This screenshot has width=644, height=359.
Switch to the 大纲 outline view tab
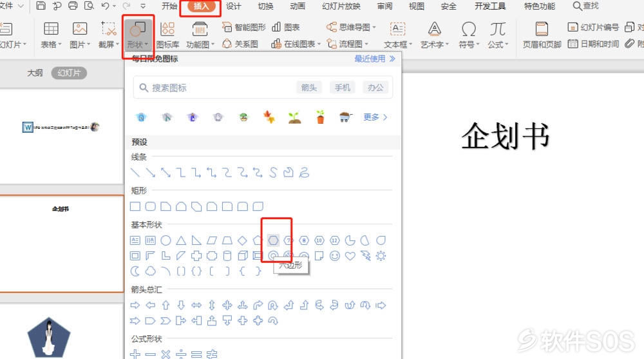35,73
